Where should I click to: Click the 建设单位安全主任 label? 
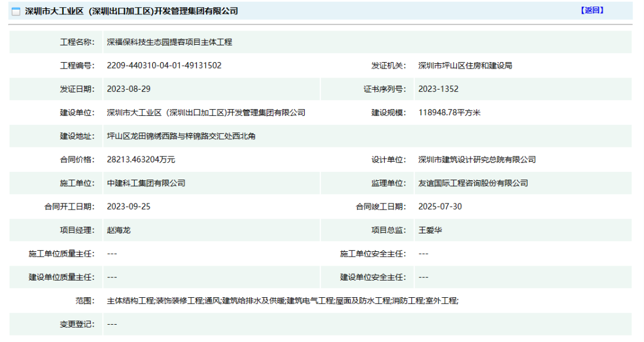(x=373, y=277)
